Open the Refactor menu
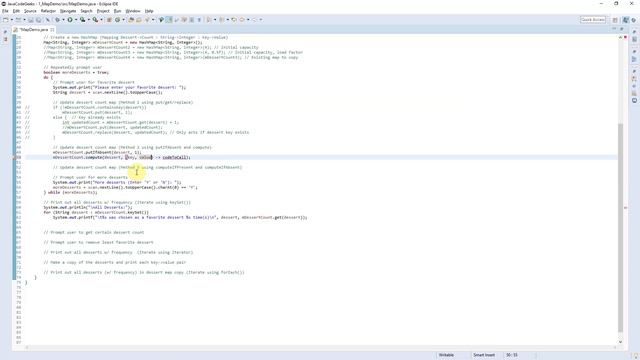640x360 pixels. click(48, 11)
